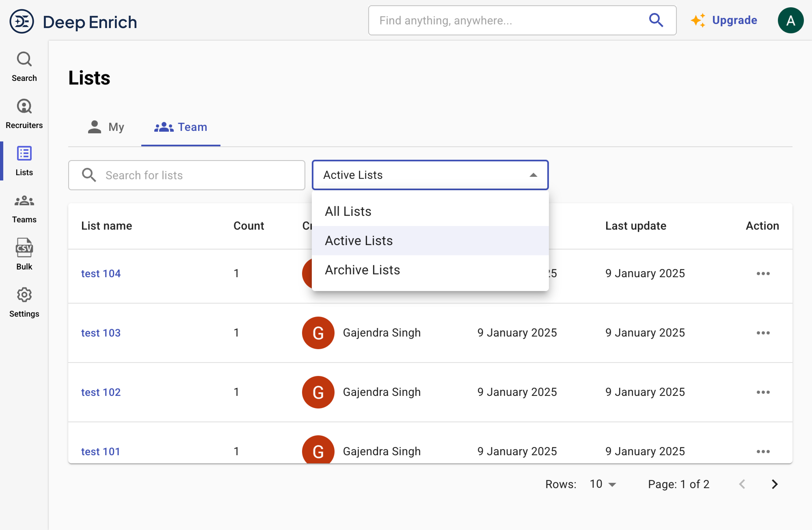
Task: Go to next page of lists
Action: [x=774, y=484]
